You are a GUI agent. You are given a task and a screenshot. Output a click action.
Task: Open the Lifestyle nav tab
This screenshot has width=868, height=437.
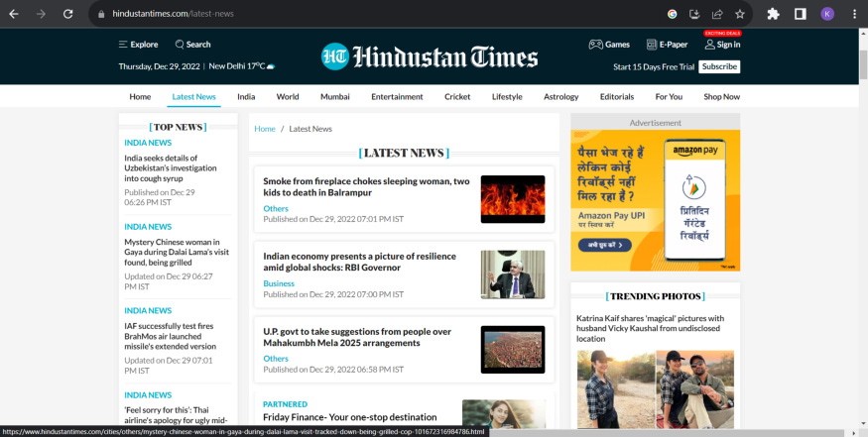pos(507,96)
